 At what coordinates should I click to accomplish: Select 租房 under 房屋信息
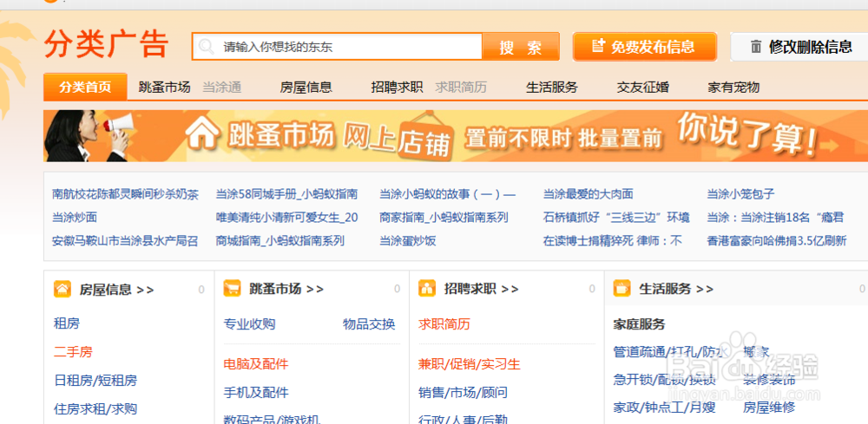pyautogui.click(x=67, y=323)
